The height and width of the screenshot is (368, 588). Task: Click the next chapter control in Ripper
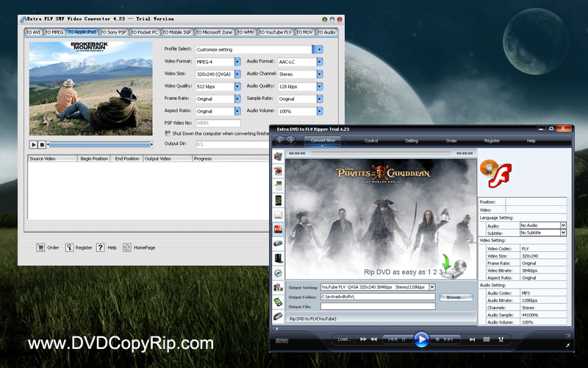448,339
